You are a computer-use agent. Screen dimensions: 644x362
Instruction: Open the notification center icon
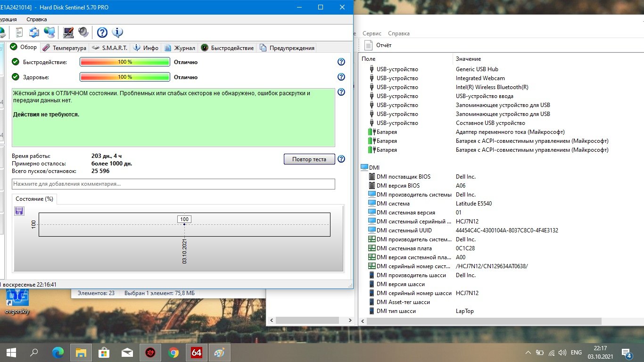click(x=627, y=353)
